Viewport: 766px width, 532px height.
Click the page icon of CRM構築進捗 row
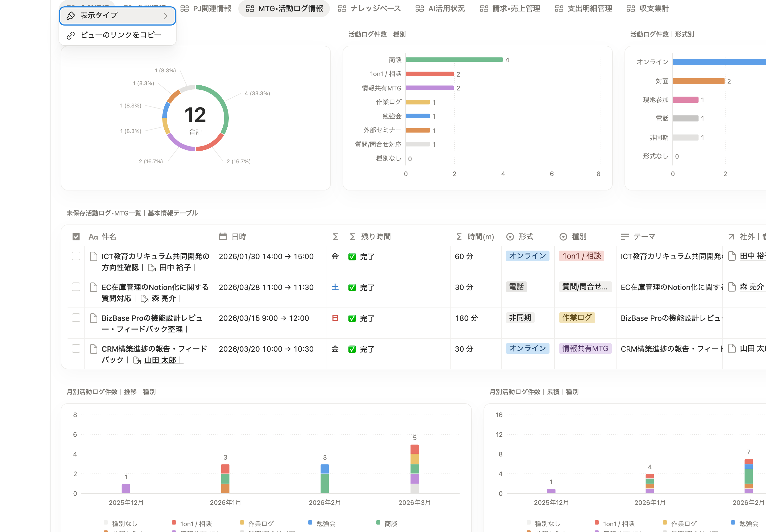[94, 349]
